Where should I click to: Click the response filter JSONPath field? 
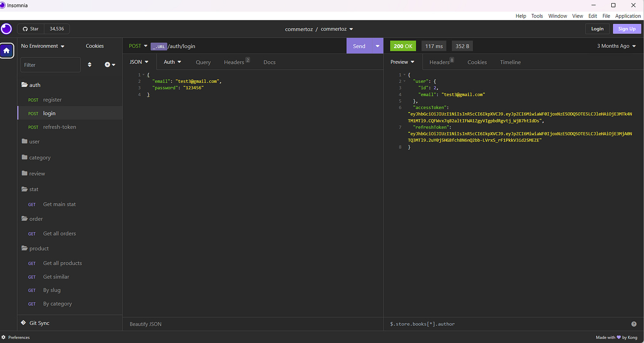coord(509,324)
